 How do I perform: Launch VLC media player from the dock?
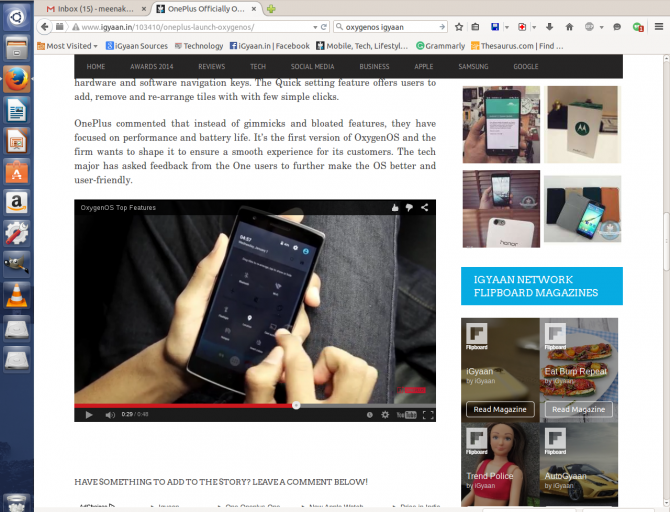point(17,294)
